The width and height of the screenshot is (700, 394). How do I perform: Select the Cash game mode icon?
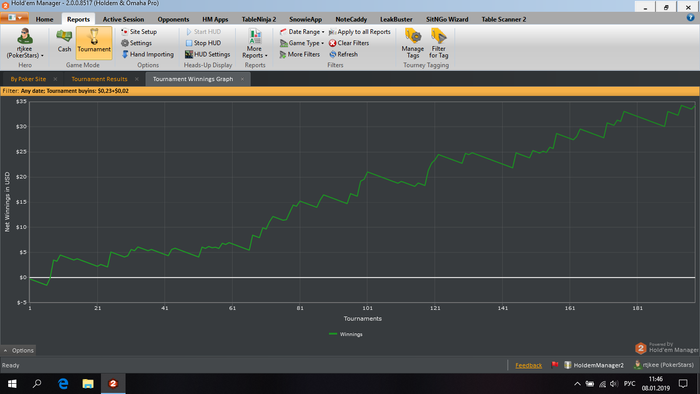click(64, 41)
